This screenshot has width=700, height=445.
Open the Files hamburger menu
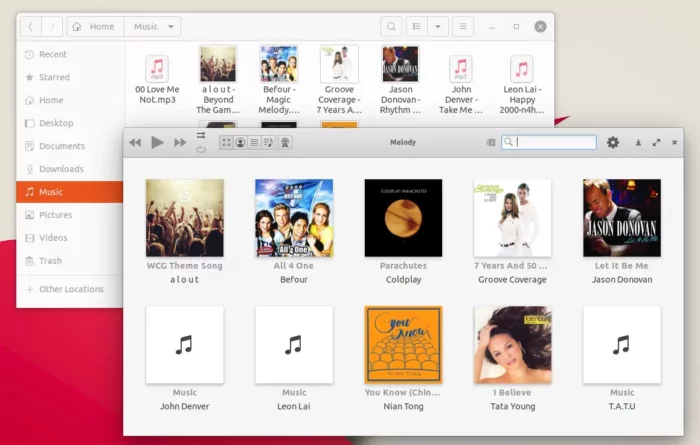pyautogui.click(x=463, y=26)
